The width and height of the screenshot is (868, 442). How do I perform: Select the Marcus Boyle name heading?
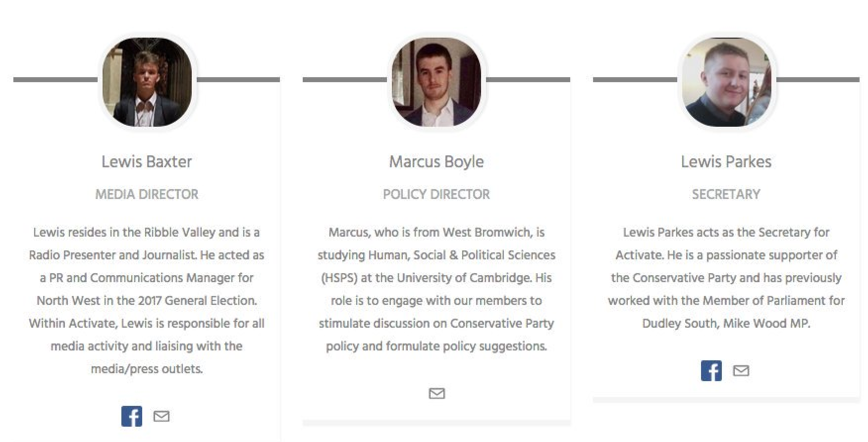coord(436,162)
